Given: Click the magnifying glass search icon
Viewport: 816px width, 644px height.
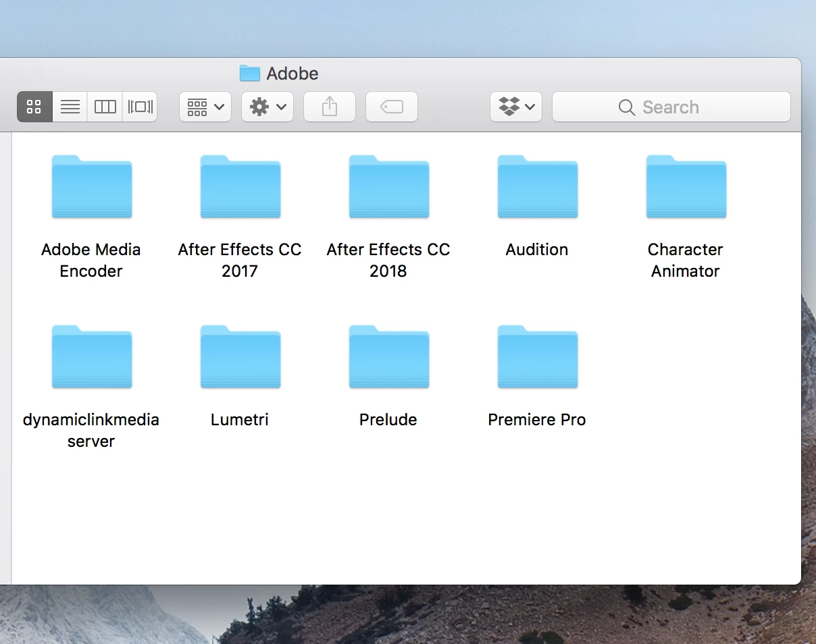Looking at the screenshot, I should pos(626,107).
